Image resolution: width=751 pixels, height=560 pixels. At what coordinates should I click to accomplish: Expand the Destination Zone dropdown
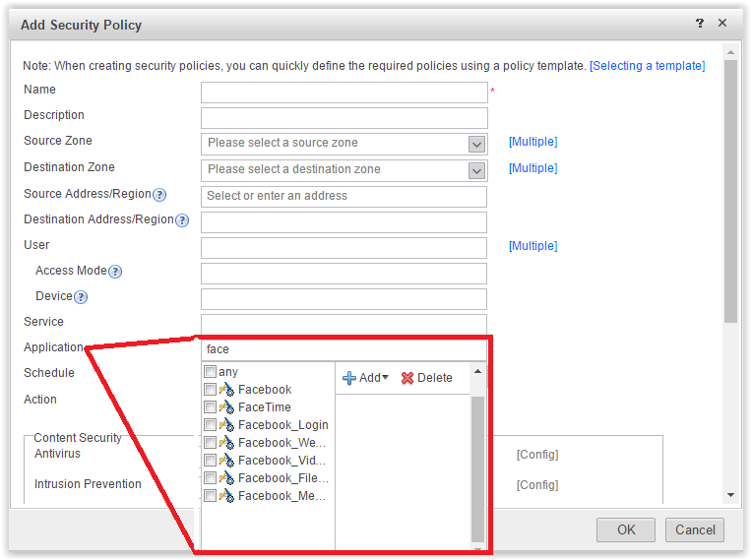(477, 170)
